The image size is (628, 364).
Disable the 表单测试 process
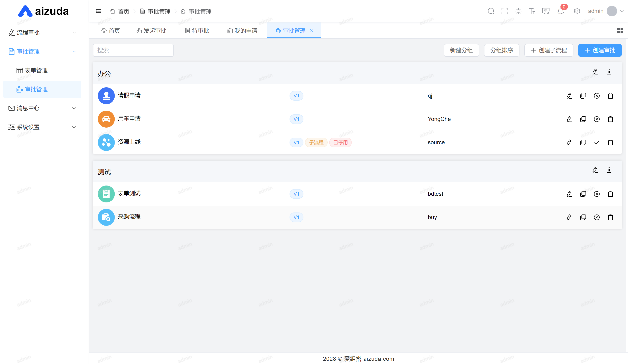[597, 194]
